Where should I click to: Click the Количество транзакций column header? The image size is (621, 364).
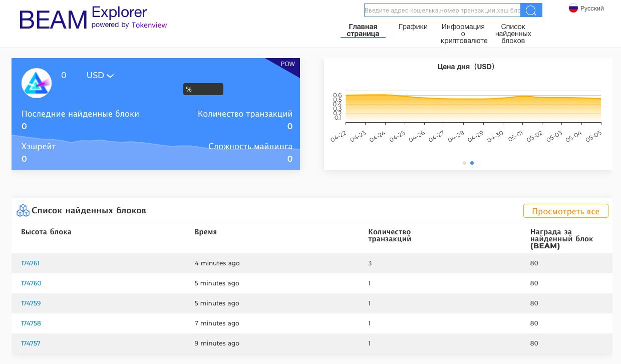tap(390, 235)
